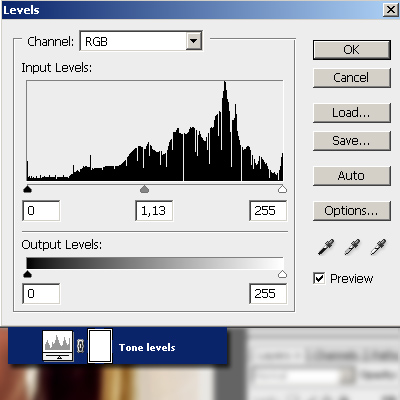The height and width of the screenshot is (400, 400).
Task: Select the Tone levels layer name
Action: coord(147,347)
